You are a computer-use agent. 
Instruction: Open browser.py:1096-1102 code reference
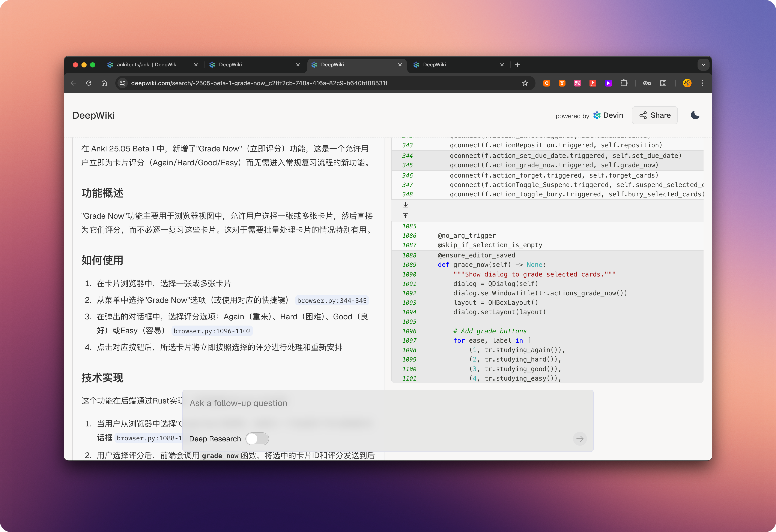point(212,331)
